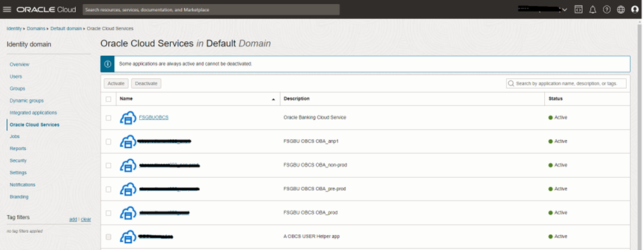Viewport: 644px width, 250px height.
Task: Open the hamburger navigation menu
Action: pyautogui.click(x=7, y=10)
